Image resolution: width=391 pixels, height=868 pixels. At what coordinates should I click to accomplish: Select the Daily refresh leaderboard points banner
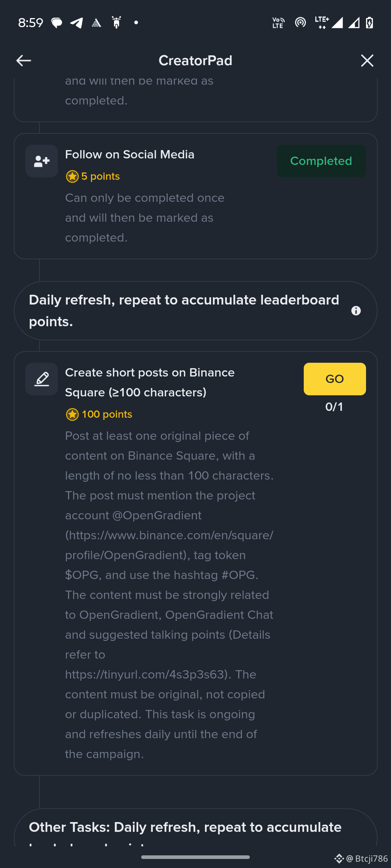[x=195, y=311]
